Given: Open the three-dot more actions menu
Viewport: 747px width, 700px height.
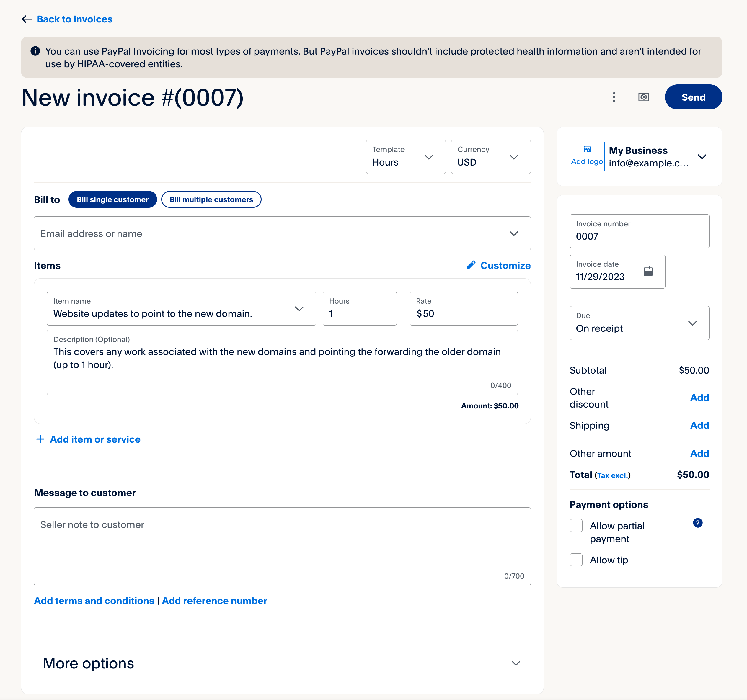Looking at the screenshot, I should coord(614,97).
